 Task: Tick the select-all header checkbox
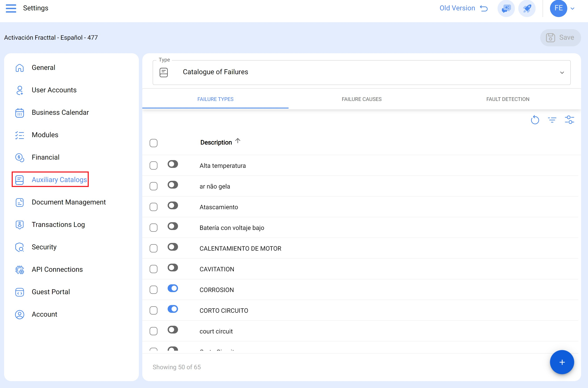click(x=154, y=143)
